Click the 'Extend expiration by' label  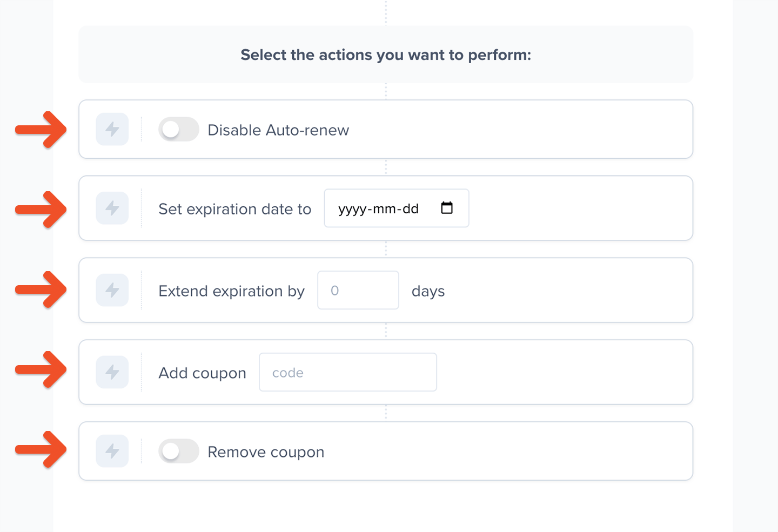pos(231,291)
